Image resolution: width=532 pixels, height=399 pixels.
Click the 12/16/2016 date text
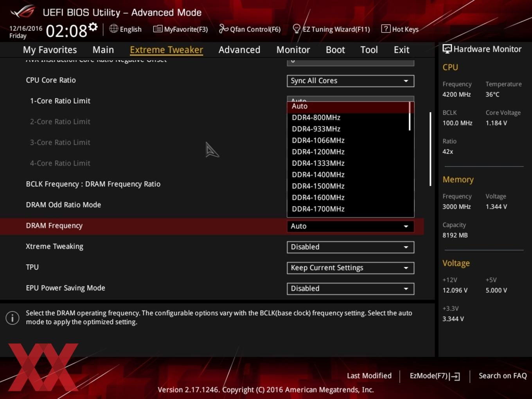click(x=25, y=29)
